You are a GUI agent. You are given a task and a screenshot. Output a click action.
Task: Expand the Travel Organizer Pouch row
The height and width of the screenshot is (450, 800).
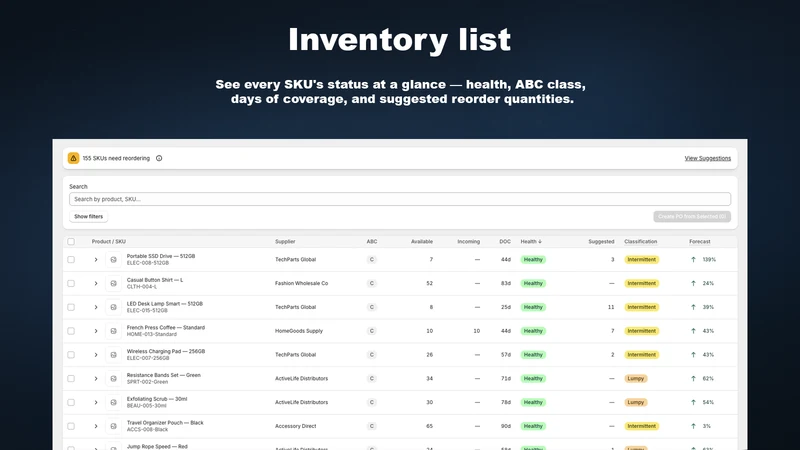(95, 426)
